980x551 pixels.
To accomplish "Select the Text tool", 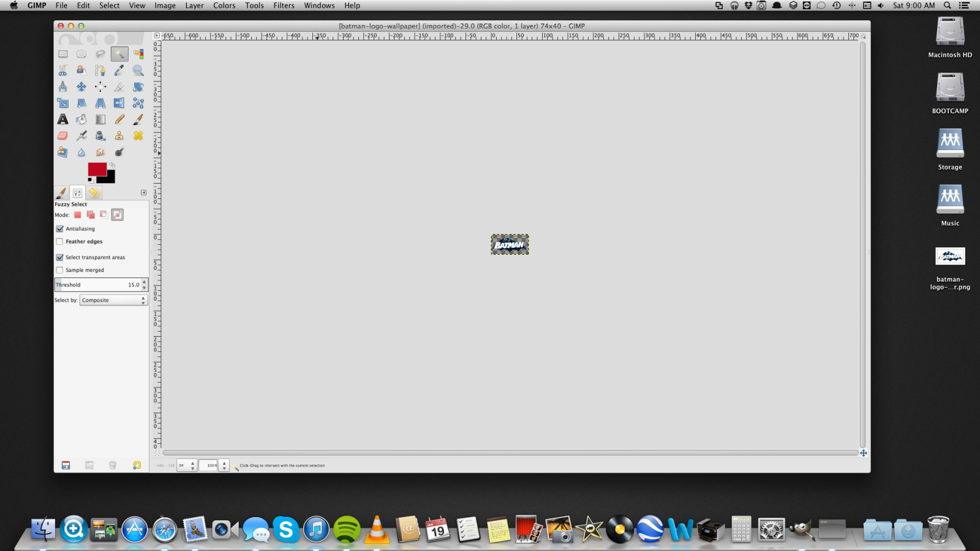I will click(x=62, y=119).
